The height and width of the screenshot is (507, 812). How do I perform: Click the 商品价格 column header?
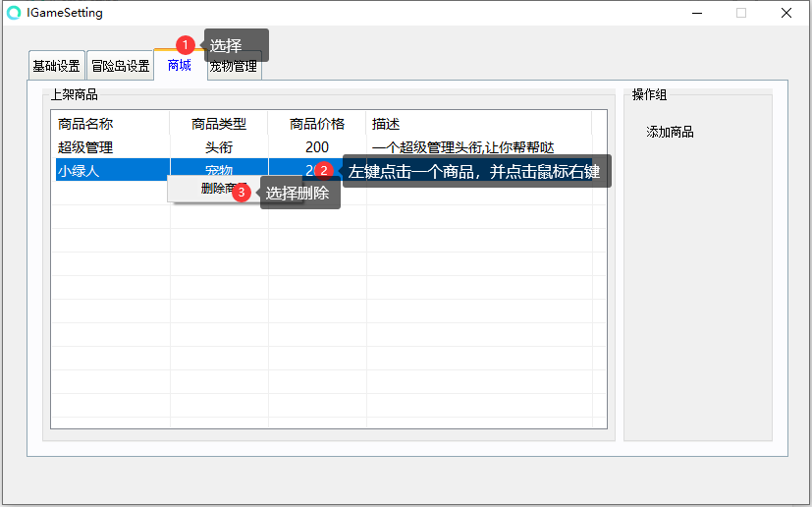[x=317, y=124]
